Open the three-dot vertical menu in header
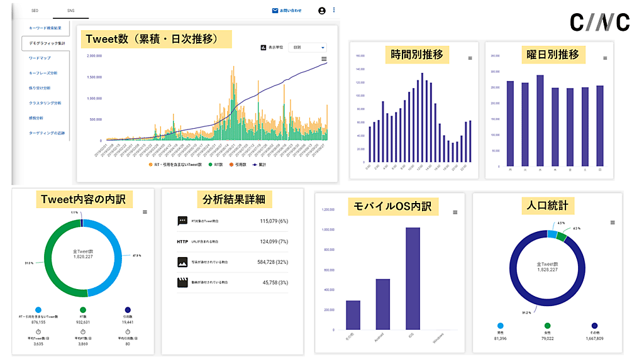Viewport: 644px width, 362px height. (x=334, y=11)
